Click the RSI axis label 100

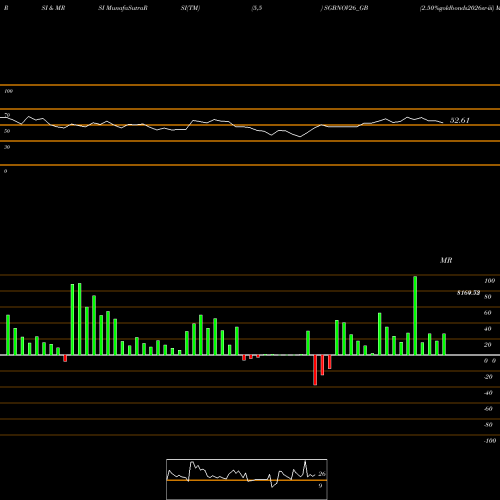(x=9, y=91)
